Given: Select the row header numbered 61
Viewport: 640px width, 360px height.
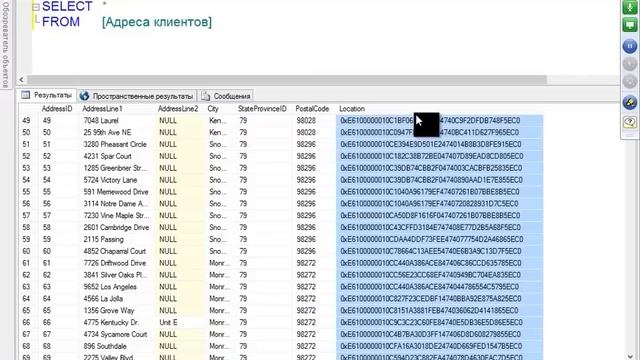Looking at the screenshot, I should pos(27,263).
